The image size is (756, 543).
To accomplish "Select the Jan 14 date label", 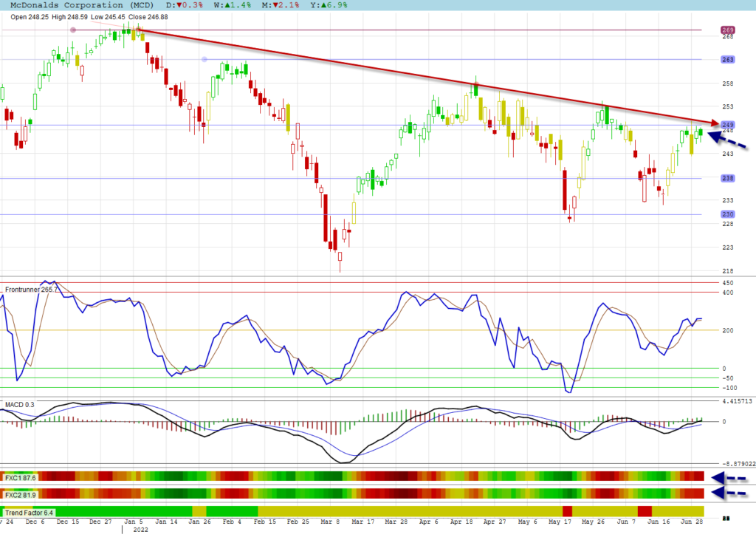I will (x=166, y=522).
